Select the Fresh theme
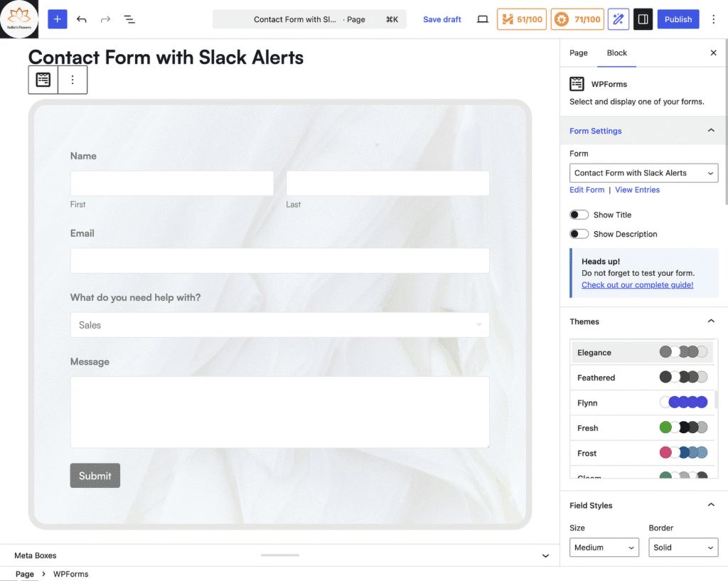This screenshot has width=728, height=581. pos(643,427)
